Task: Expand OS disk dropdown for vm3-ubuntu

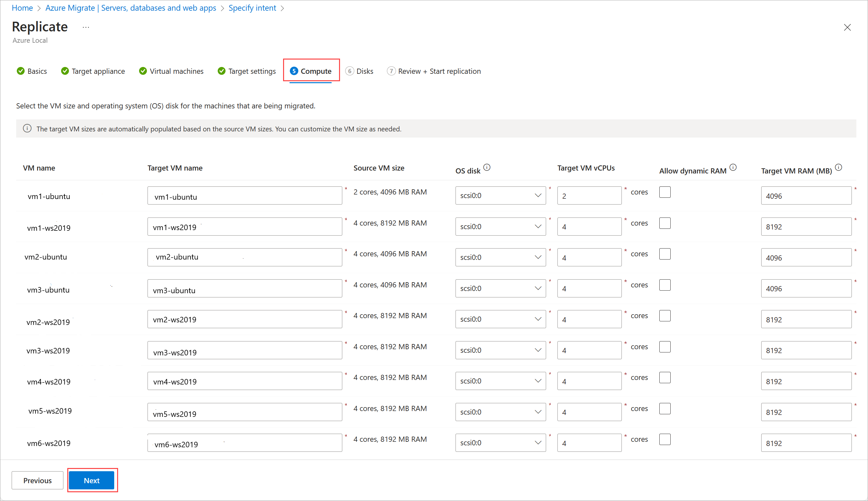Action: coord(500,288)
